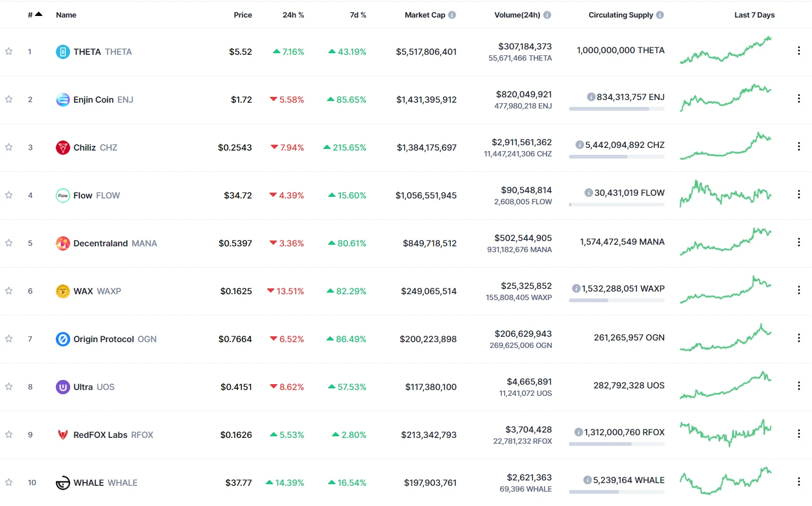The width and height of the screenshot is (812, 506).
Task: Click the RedFOX Labs fox icon
Action: pyautogui.click(x=63, y=435)
